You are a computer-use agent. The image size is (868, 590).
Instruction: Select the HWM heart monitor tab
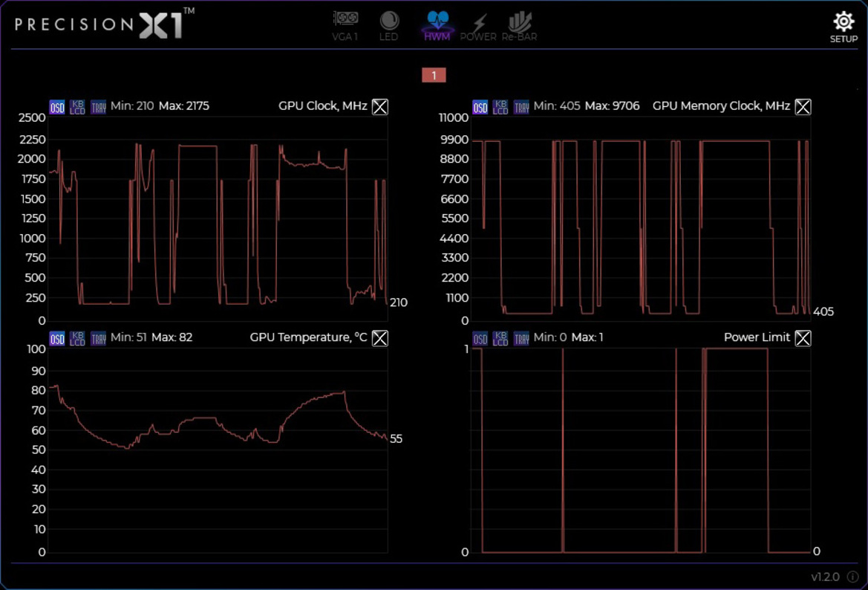click(x=437, y=25)
